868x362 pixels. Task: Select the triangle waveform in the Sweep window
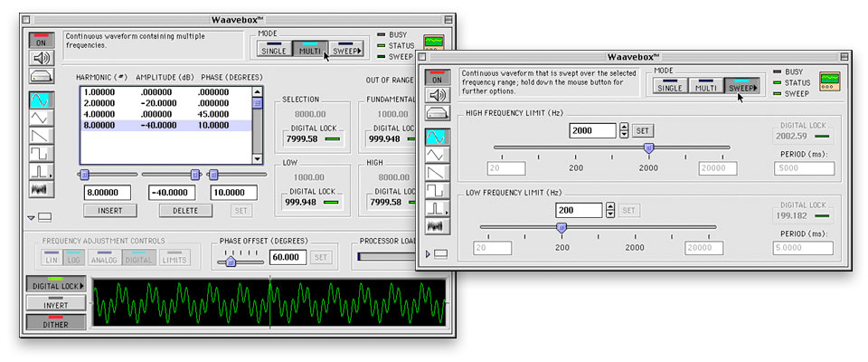click(438, 154)
